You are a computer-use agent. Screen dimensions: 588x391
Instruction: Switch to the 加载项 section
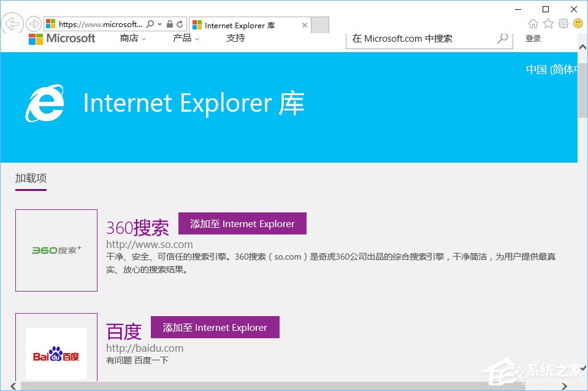coord(29,178)
